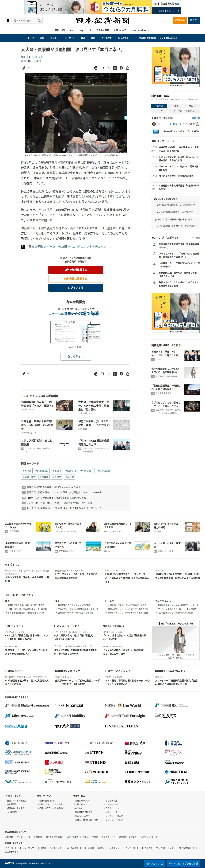Select the サッカー代表 score tab
The image size is (205, 868).
[176, 111]
